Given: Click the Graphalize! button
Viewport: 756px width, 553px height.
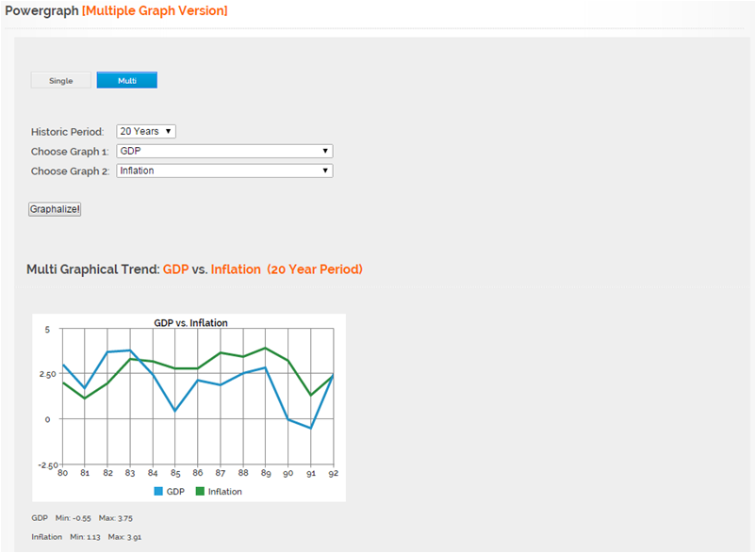Looking at the screenshot, I should pos(55,209).
